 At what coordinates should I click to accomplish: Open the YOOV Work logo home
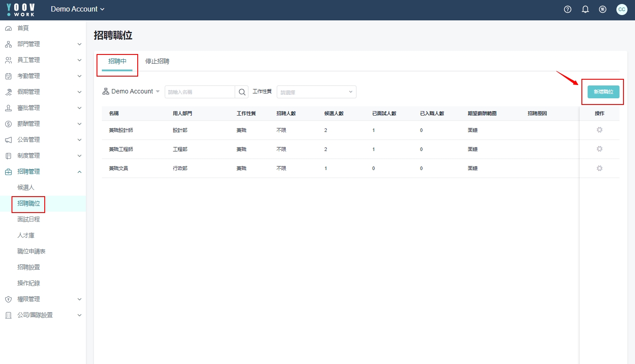point(21,10)
